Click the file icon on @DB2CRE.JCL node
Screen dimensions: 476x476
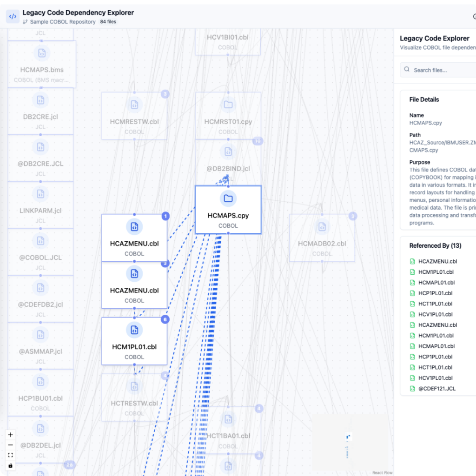(40, 147)
